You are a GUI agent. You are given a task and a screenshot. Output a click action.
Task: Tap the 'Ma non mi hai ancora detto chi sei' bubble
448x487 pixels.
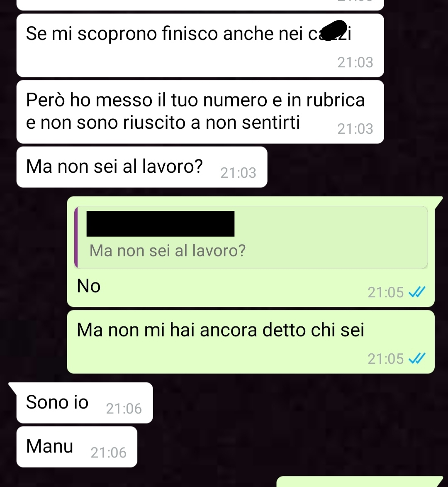[x=251, y=342]
